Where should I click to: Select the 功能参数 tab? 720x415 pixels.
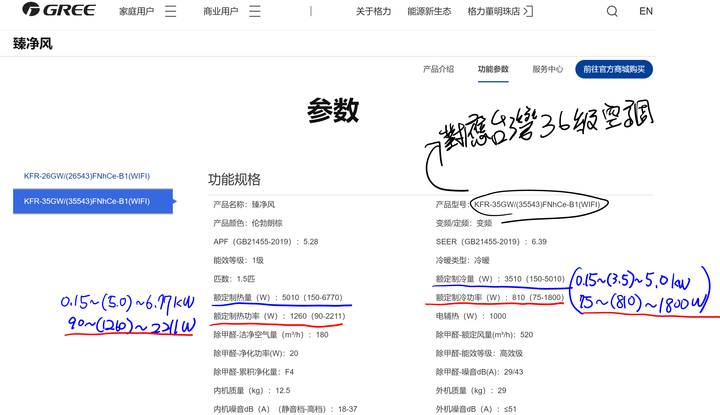(493, 69)
